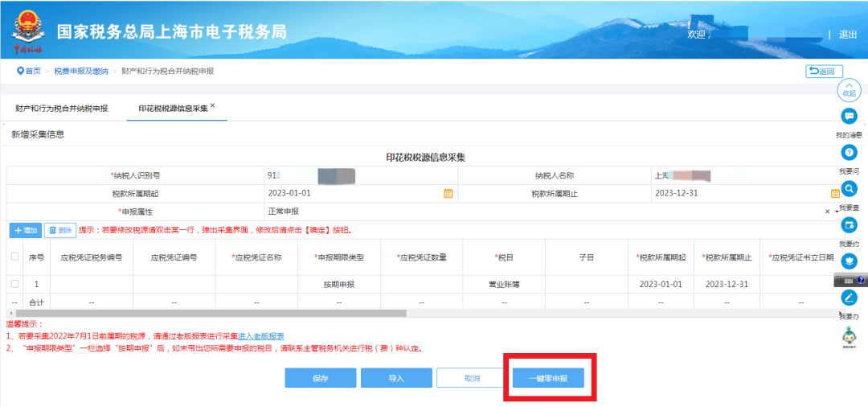Add a new row with 增加 button

click(x=26, y=230)
